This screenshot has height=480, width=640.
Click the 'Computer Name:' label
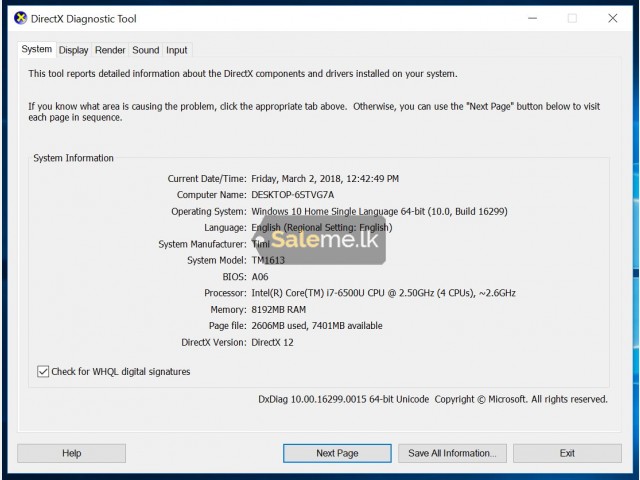pos(211,195)
